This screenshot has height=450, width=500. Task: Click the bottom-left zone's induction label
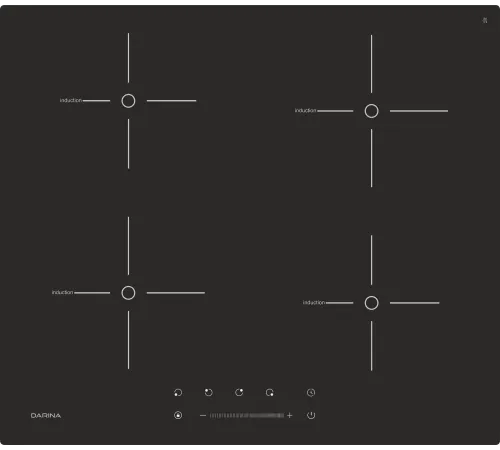tap(62, 292)
